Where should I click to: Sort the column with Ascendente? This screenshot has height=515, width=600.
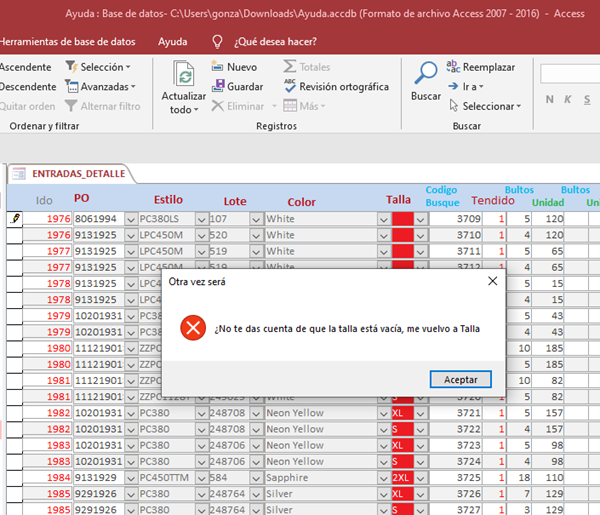click(26, 67)
